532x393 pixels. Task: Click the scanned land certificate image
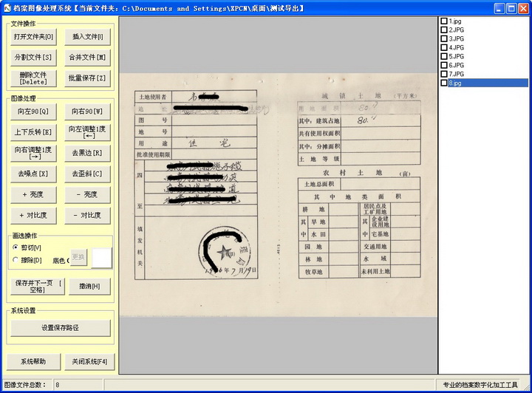click(x=279, y=195)
